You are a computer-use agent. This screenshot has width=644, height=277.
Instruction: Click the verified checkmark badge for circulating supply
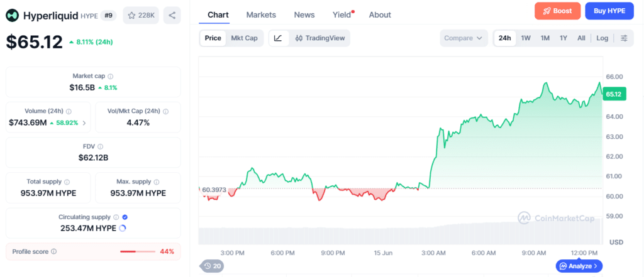click(x=125, y=217)
